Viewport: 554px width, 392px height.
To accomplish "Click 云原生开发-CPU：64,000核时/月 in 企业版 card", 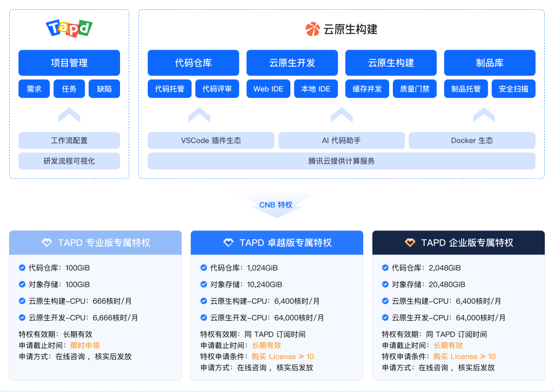I will (x=449, y=318).
